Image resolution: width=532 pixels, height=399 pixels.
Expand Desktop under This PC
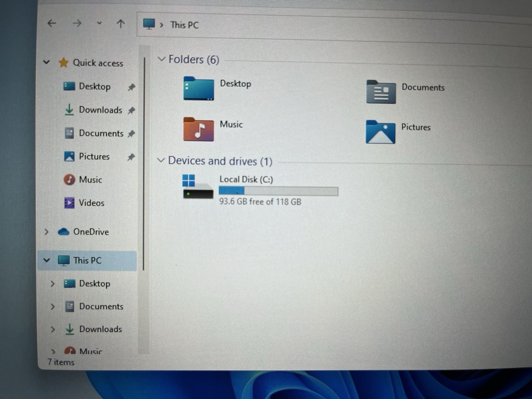coord(53,284)
